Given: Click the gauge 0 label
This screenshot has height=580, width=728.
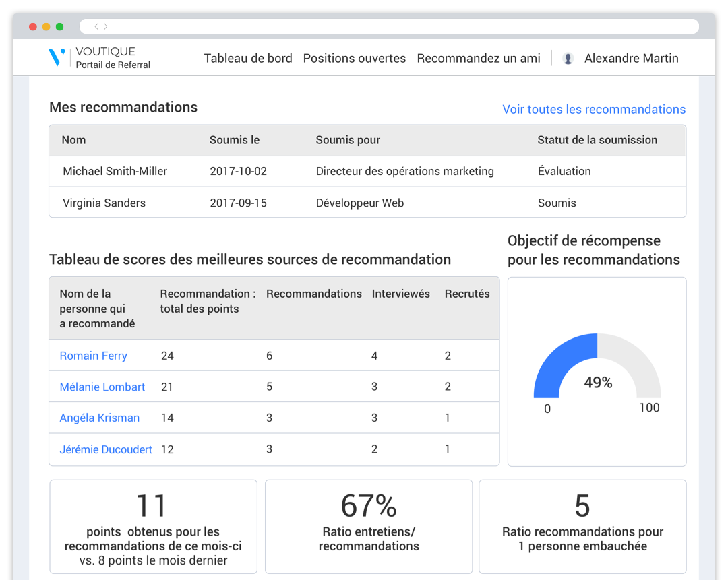Looking at the screenshot, I should point(547,409).
